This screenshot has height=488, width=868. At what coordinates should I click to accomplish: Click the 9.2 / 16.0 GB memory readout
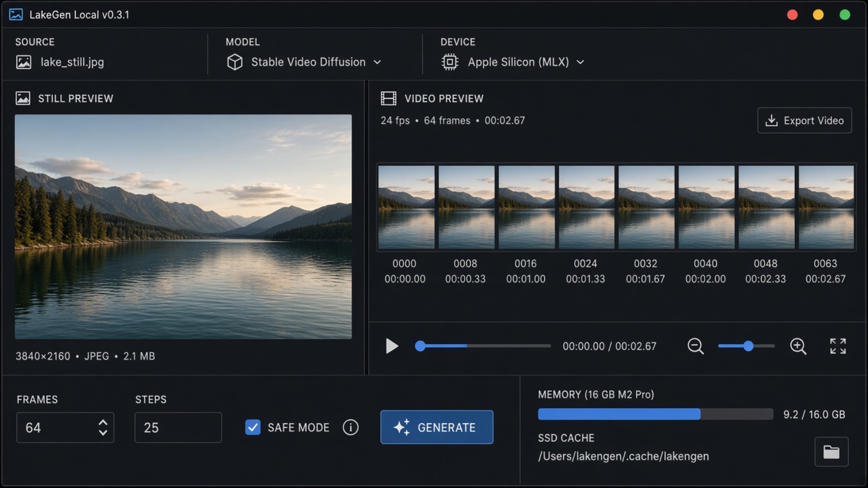[x=814, y=414]
